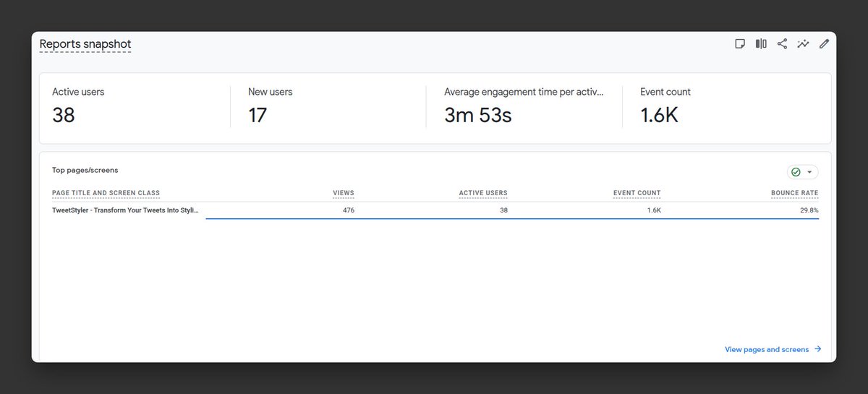Open Insights sparkline icon
This screenshot has height=394, width=868.
(803, 44)
